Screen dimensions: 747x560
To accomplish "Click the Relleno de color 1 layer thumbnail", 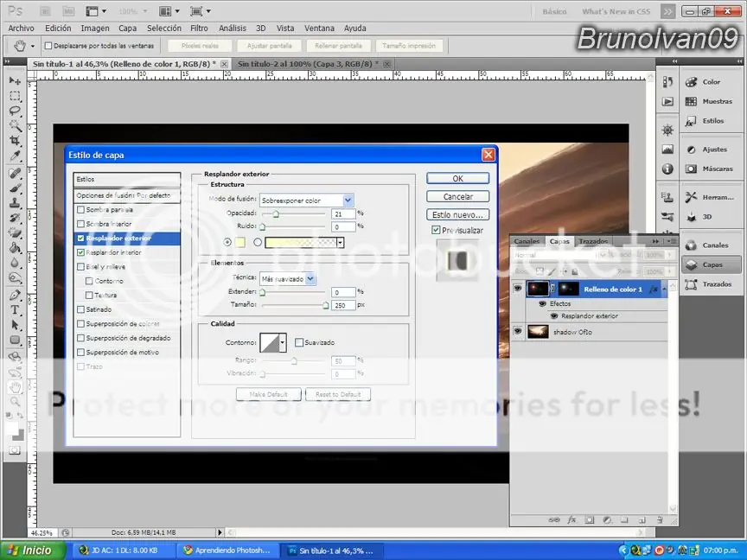I will 538,289.
